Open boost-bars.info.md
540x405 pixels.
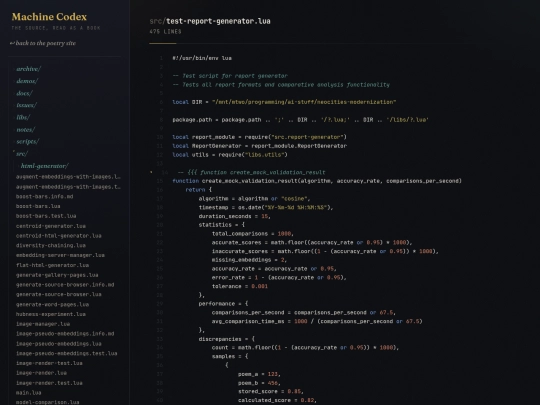click(44, 196)
